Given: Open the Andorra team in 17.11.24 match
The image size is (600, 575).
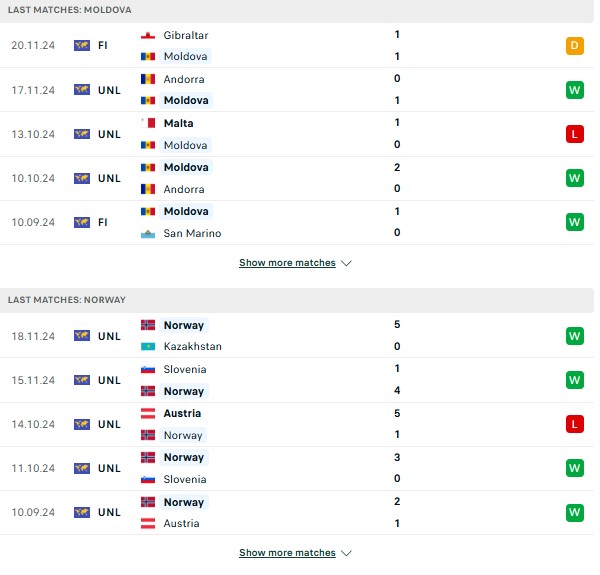Looking at the screenshot, I should click(x=184, y=80).
